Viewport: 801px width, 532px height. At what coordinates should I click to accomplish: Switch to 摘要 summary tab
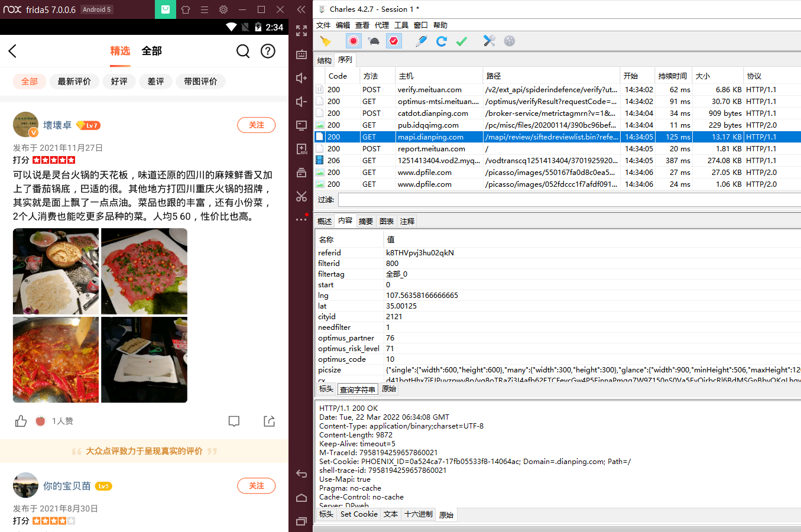tap(366, 221)
